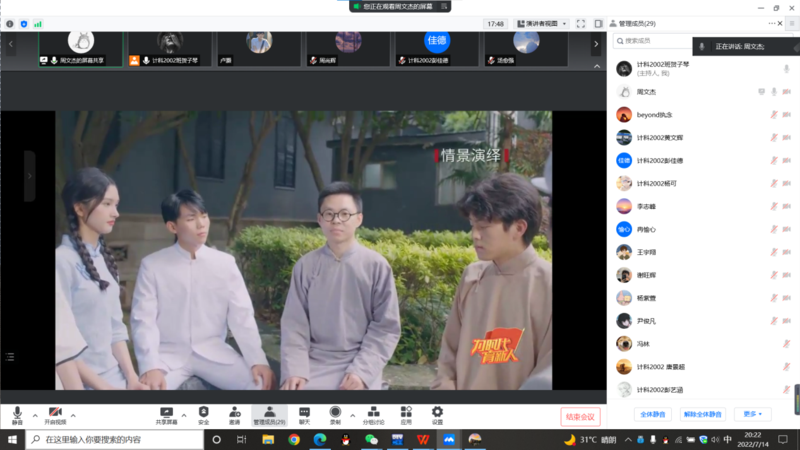Click the 搜索成员 search field

[x=653, y=41]
